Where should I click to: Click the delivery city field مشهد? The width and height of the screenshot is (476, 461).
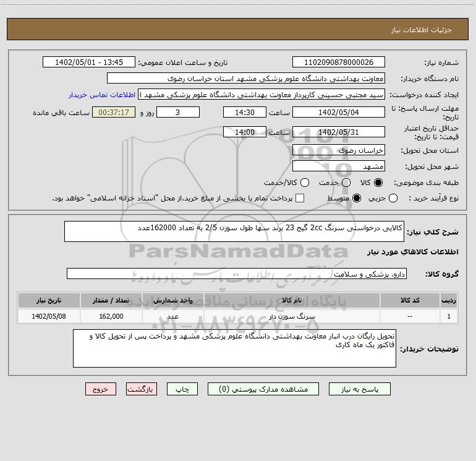[x=339, y=166]
